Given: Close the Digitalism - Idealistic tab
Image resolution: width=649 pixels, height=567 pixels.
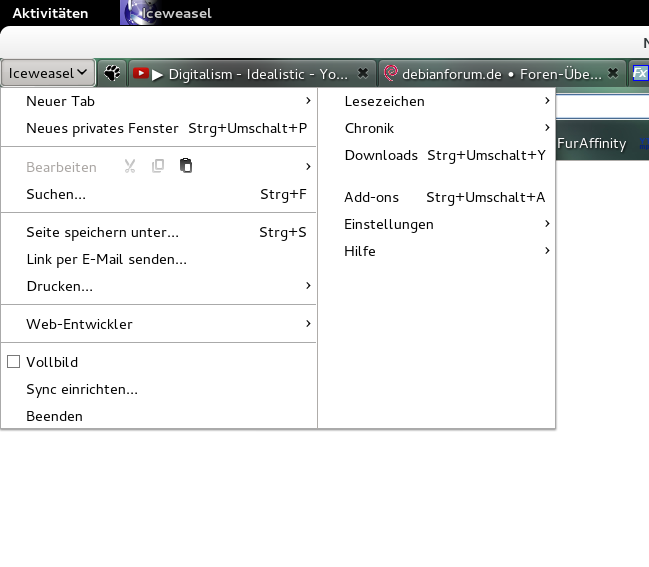Looking at the screenshot, I should point(363,73).
